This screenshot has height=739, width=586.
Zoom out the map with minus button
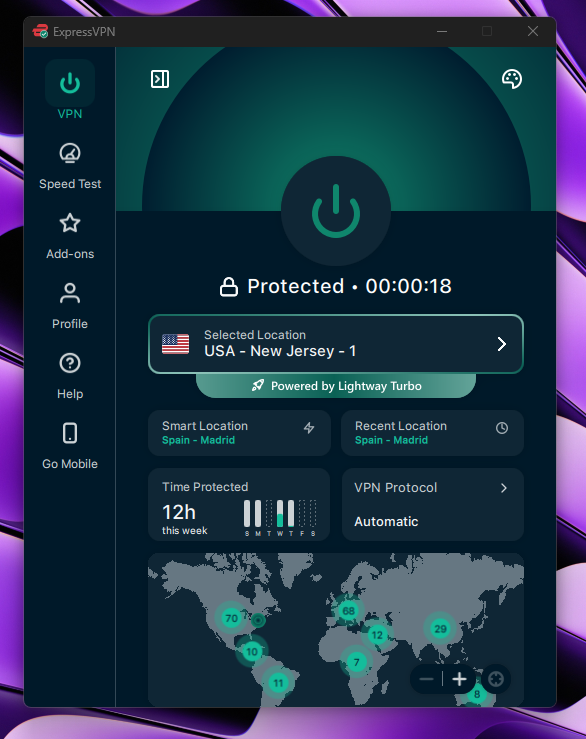426,679
